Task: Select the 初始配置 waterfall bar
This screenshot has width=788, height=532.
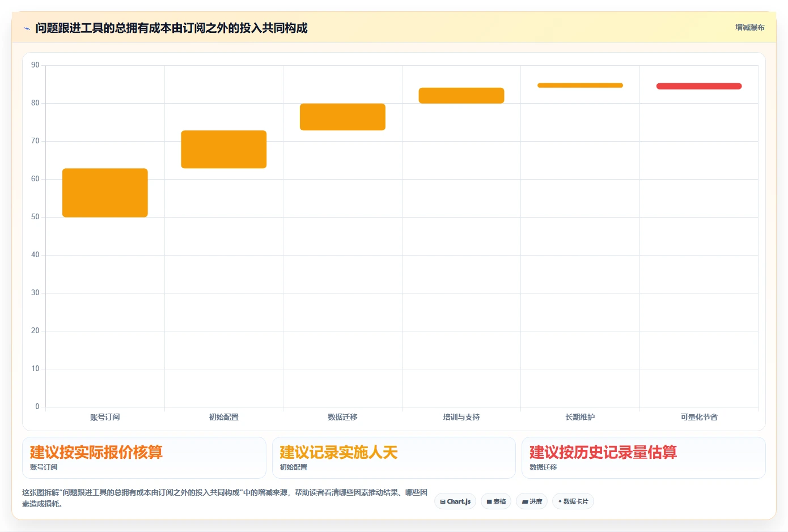Action: pos(224,149)
